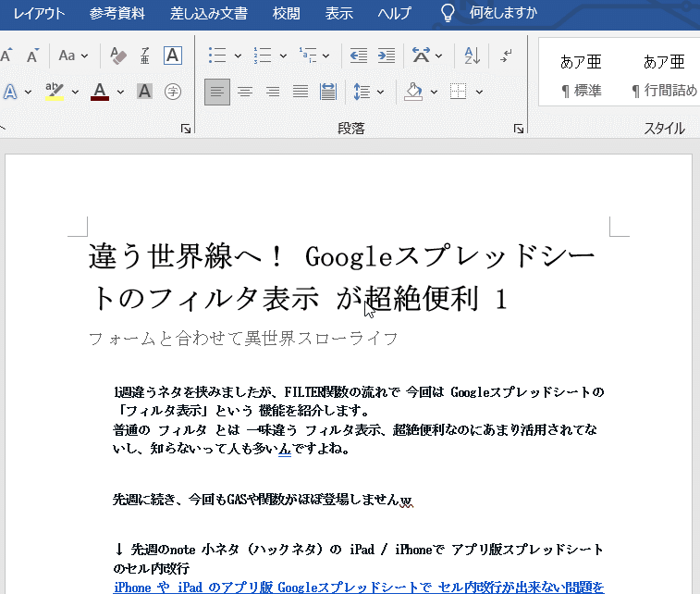The height and width of the screenshot is (594, 700).
Task: Click the lightbulb Tell Me icon
Action: 448,13
